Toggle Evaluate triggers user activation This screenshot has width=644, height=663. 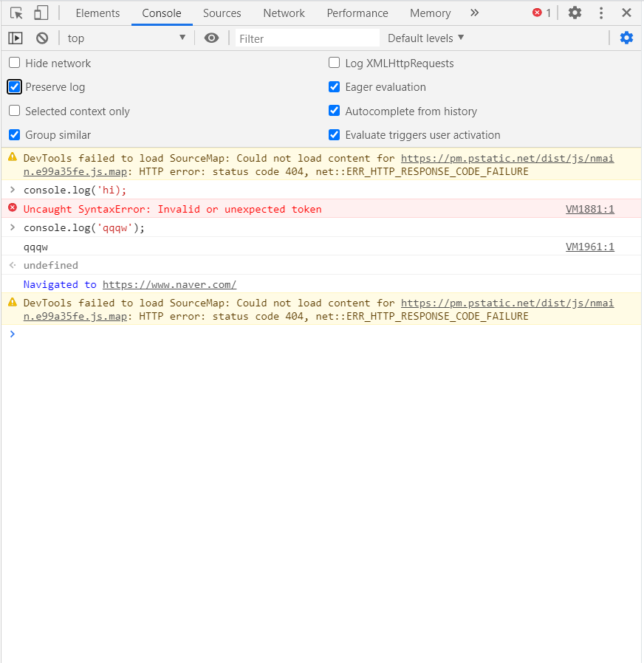pos(334,135)
